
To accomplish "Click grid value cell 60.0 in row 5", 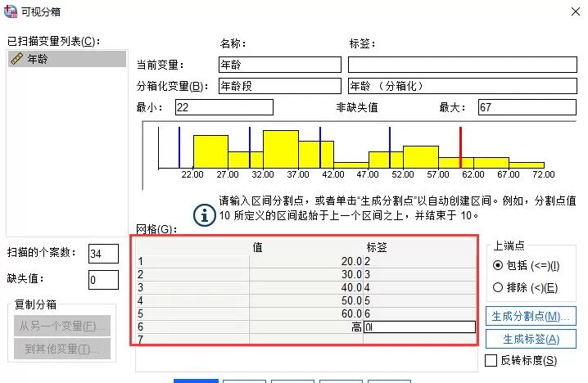I will pos(306,313).
